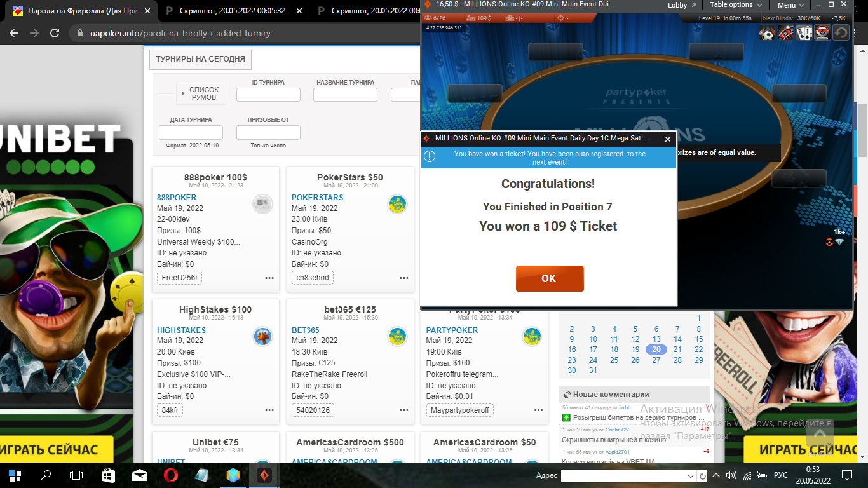Reload the browser page
This screenshot has height=488, width=868.
coord(55,33)
